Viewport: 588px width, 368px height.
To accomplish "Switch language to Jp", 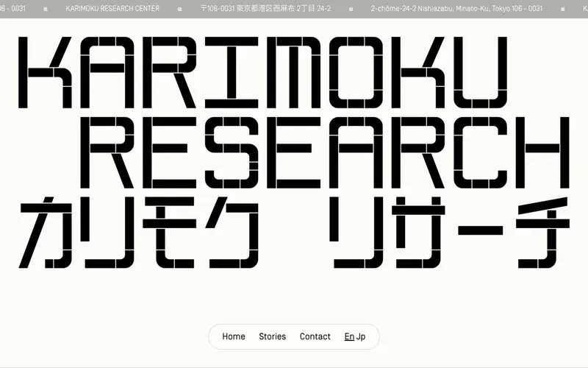I will click(361, 336).
